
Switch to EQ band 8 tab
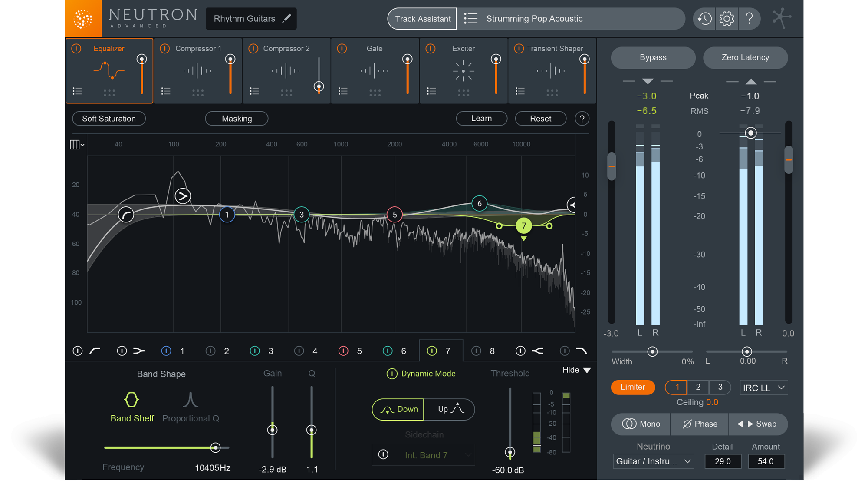point(492,351)
